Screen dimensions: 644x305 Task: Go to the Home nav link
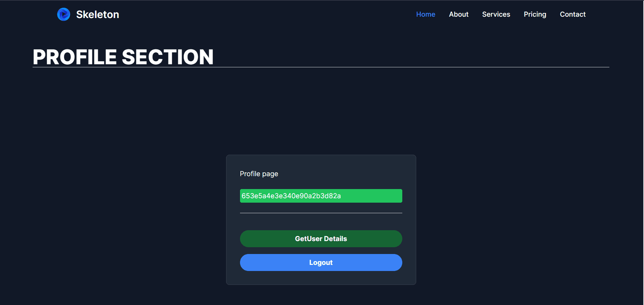[426, 14]
